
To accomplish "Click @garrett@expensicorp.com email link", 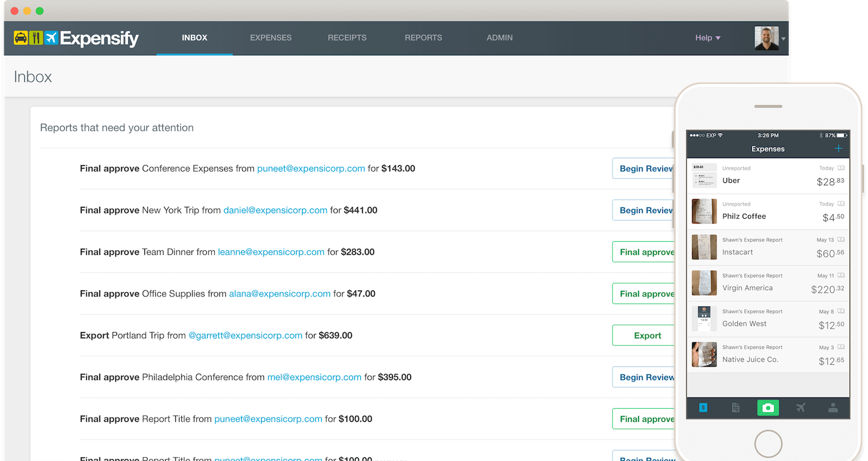I will pyautogui.click(x=246, y=336).
